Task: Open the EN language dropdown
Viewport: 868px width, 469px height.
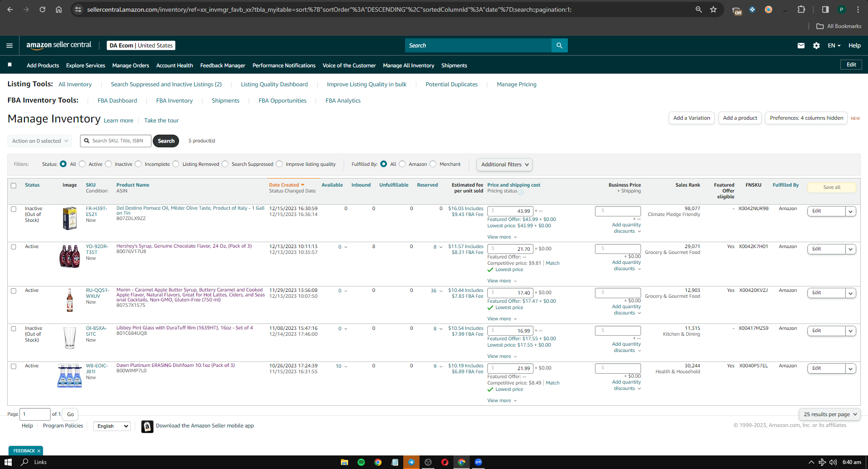Action: pyautogui.click(x=834, y=46)
